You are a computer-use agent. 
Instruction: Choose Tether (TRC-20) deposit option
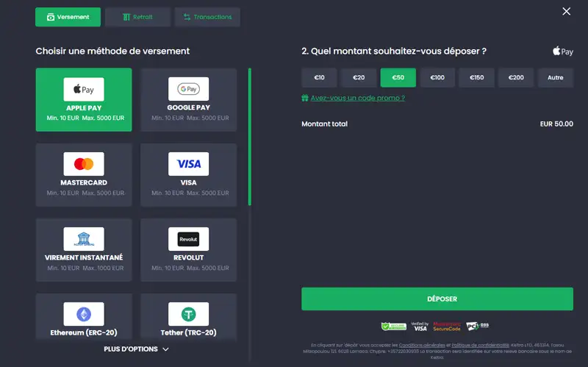189,317
